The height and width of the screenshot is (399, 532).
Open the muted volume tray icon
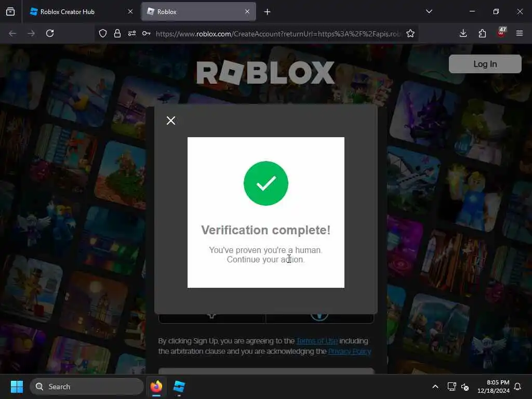[x=465, y=387]
